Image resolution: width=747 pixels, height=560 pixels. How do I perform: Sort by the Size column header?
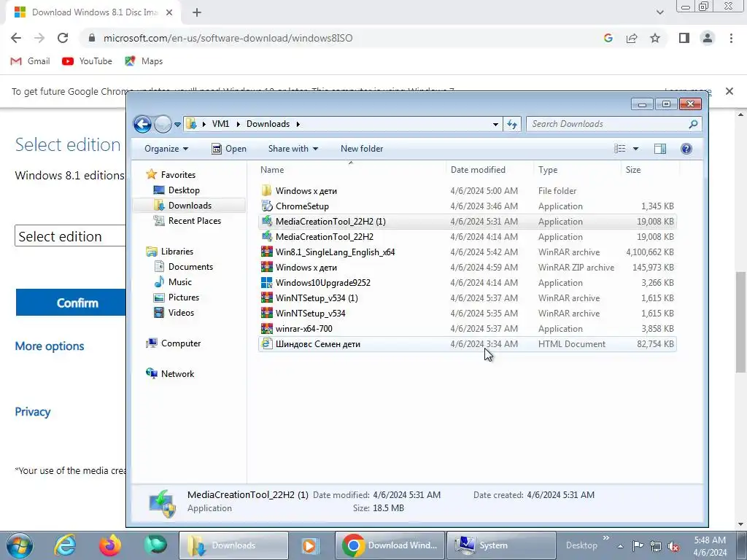[633, 169]
